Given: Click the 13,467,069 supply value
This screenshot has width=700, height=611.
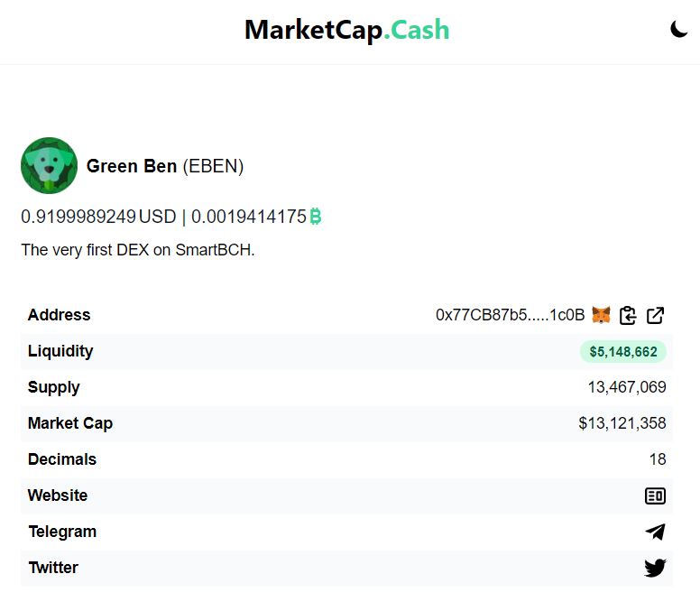Looking at the screenshot, I should click(x=627, y=387).
